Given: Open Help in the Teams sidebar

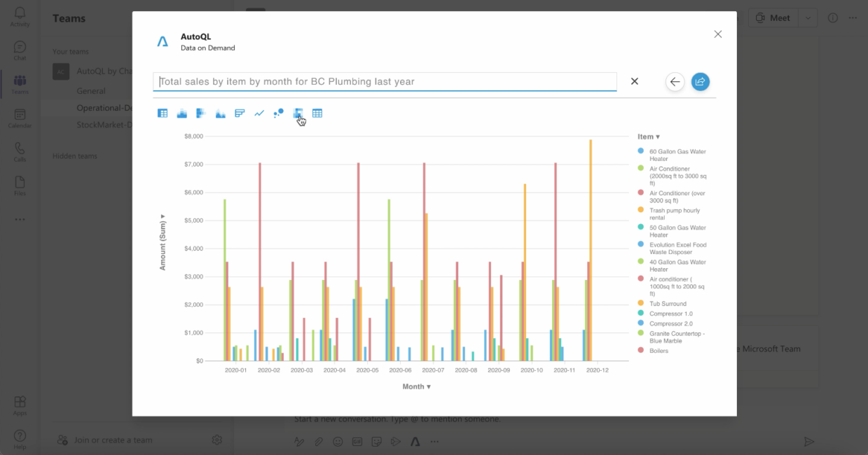Looking at the screenshot, I should [20, 439].
